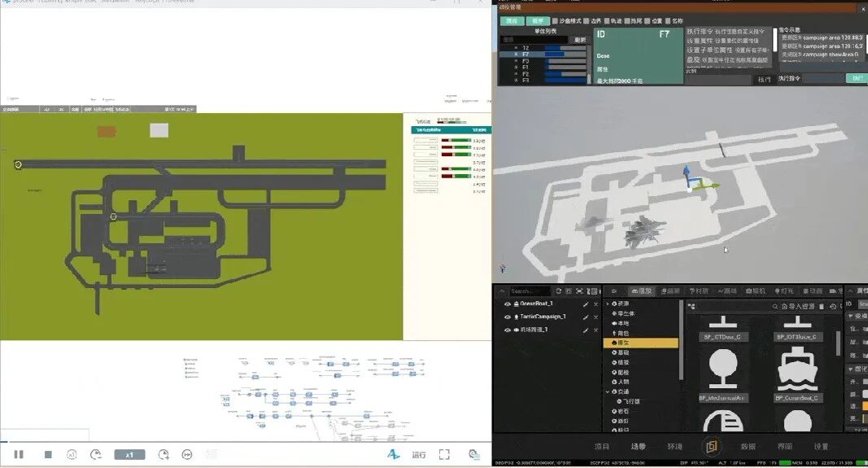Stop the AnyLogic simulation run
The width and height of the screenshot is (868, 468).
click(48, 454)
